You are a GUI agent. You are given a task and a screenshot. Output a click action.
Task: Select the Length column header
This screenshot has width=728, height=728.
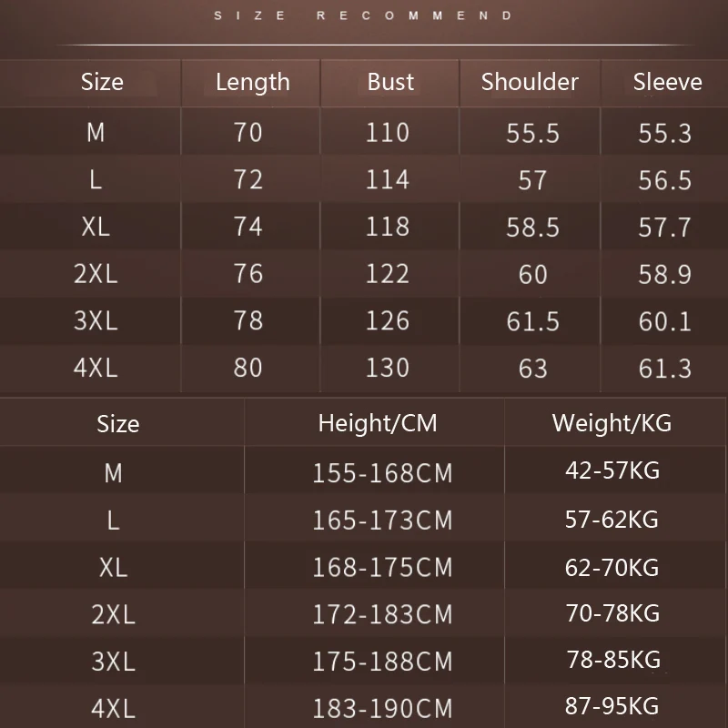tap(253, 83)
